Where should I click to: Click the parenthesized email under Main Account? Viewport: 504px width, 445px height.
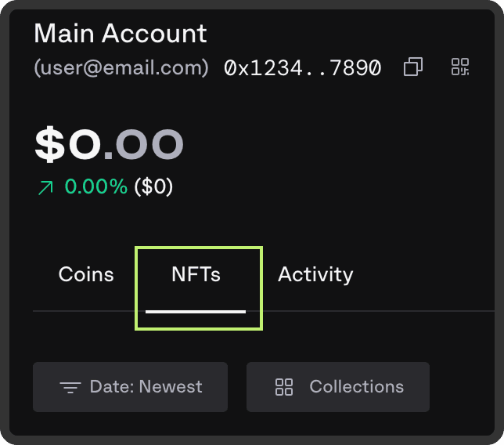tap(121, 68)
